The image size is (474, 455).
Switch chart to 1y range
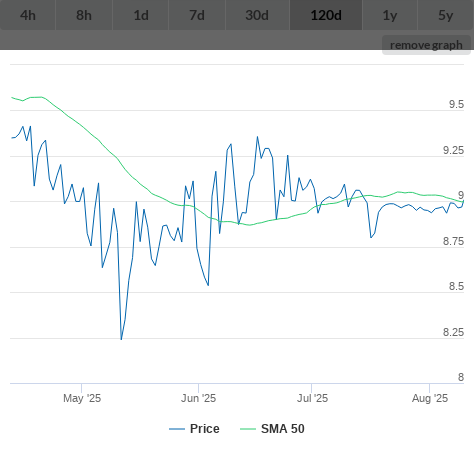pyautogui.click(x=390, y=15)
